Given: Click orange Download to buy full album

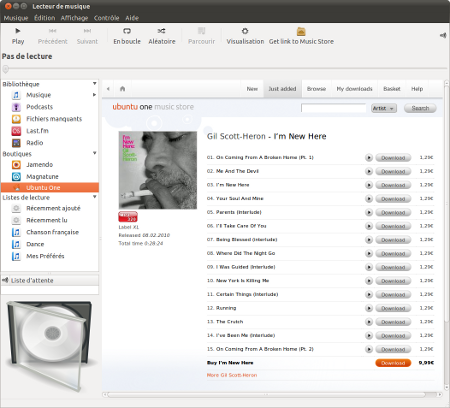Looking at the screenshot, I should point(393,363).
